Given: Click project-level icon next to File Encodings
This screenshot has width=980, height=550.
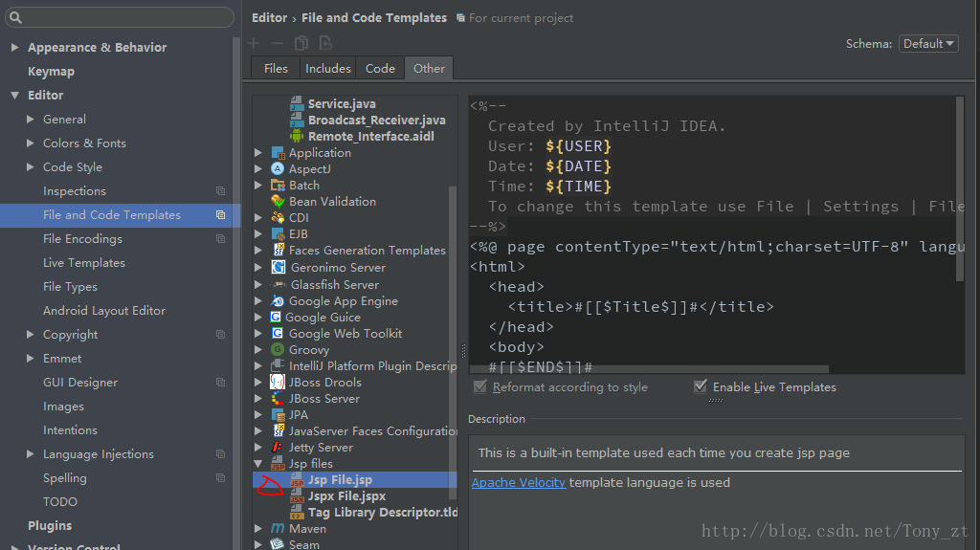Looking at the screenshot, I should point(221,239).
